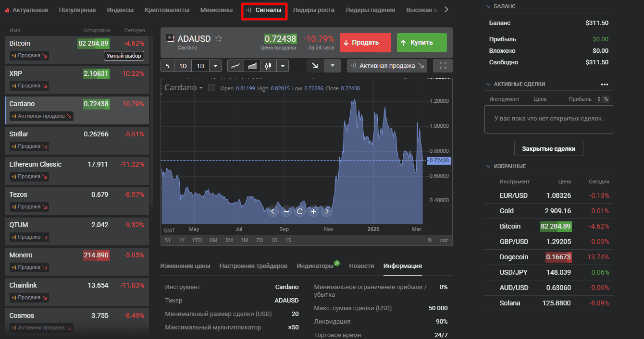Open the drawing tool dropdown arrow
Screen dimensions: 644x339
tap(333, 66)
